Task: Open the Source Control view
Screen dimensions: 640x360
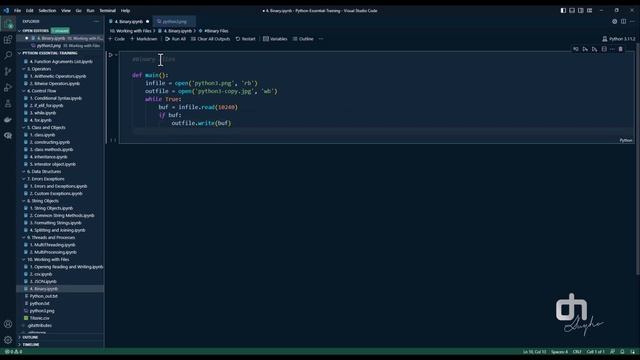Action: tap(8, 71)
